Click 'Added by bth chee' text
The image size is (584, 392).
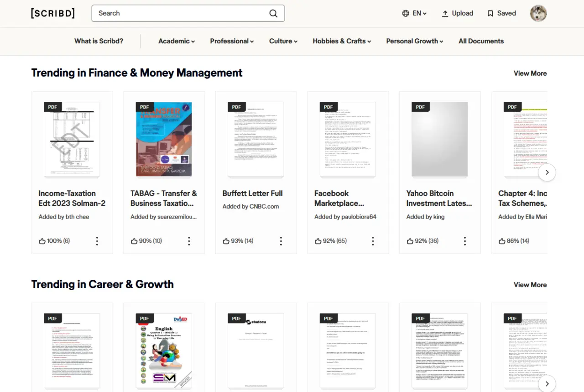[64, 217]
